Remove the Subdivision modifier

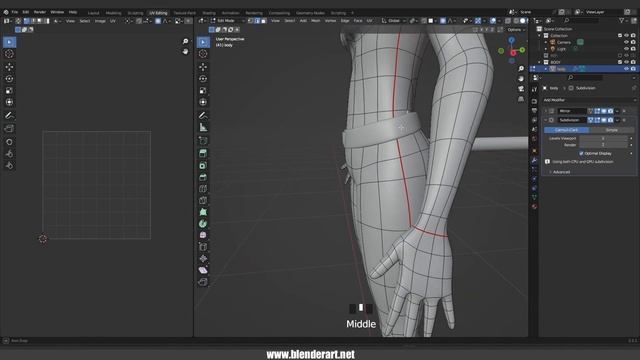624,120
